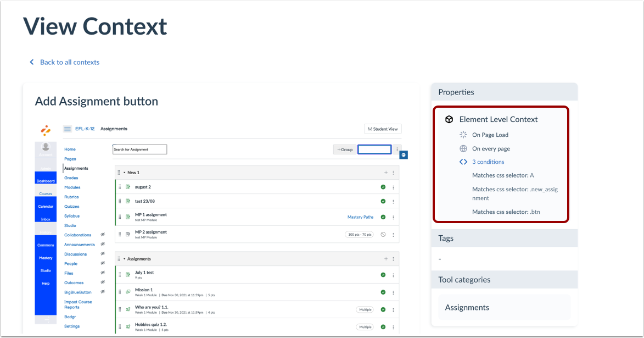Open BigBlueButton in course navigation
Screen dimensions: 644x338
point(77,292)
